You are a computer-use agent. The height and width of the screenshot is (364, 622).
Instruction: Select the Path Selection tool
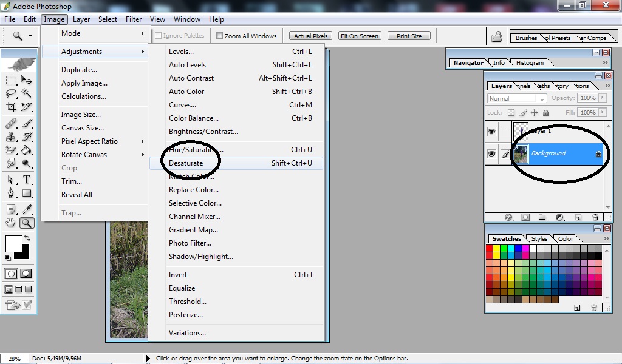click(11, 180)
